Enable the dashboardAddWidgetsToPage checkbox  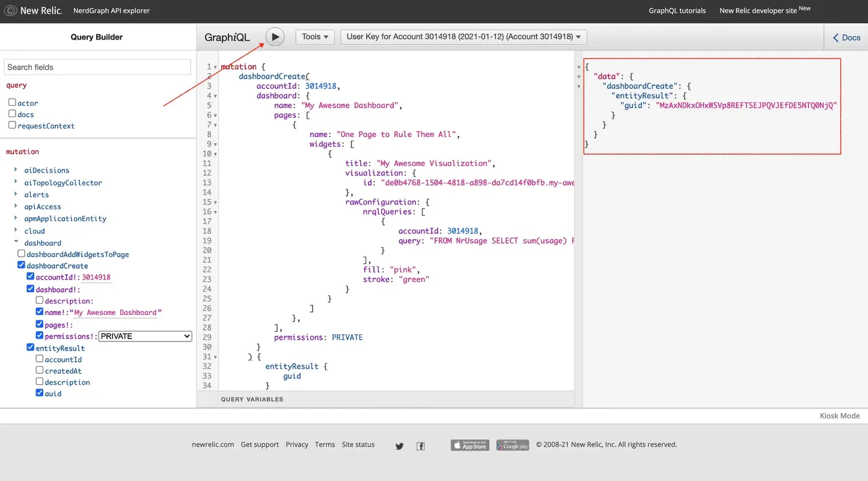click(x=22, y=254)
